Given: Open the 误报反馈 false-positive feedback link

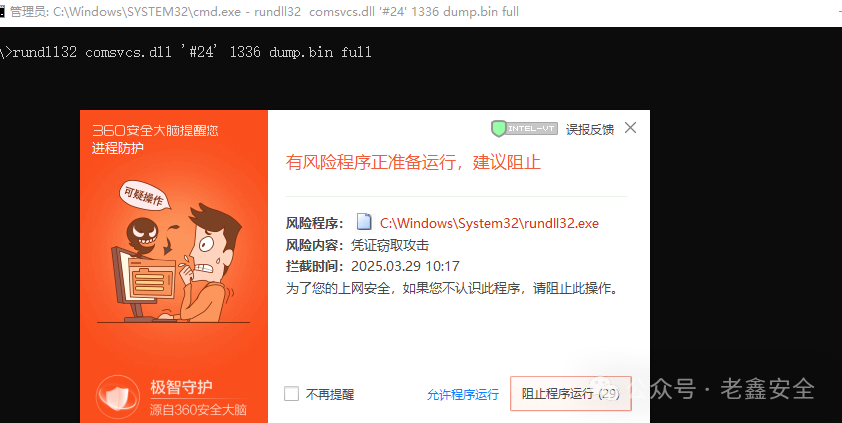Looking at the screenshot, I should click(590, 129).
